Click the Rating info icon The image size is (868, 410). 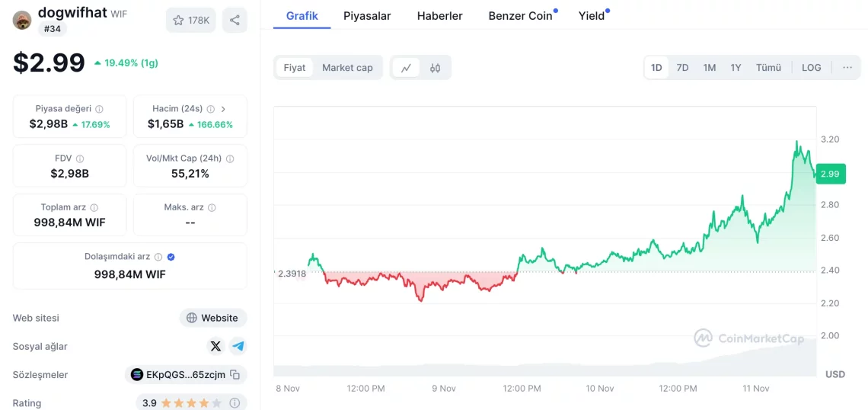[235, 402]
